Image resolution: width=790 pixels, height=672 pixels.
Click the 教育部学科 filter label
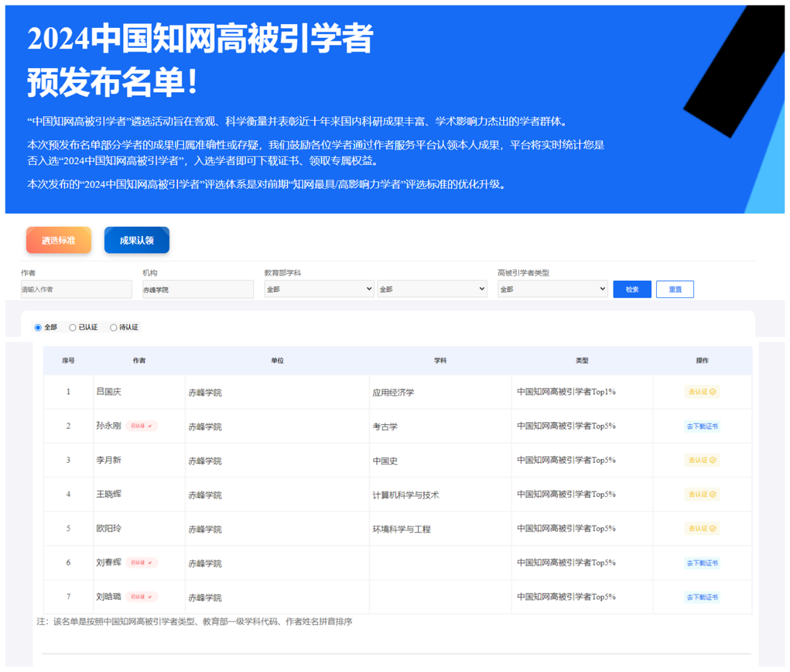pyautogui.click(x=283, y=273)
